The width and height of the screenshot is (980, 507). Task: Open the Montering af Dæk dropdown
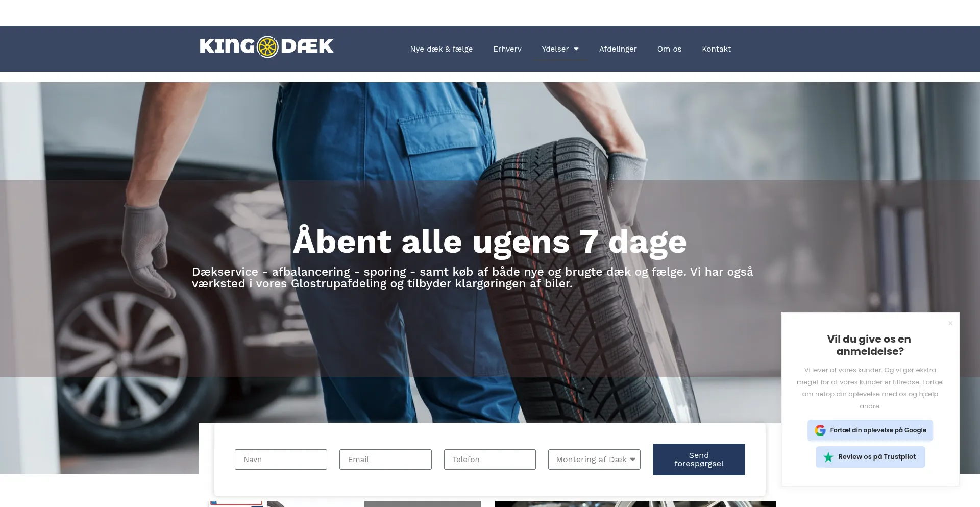click(594, 460)
